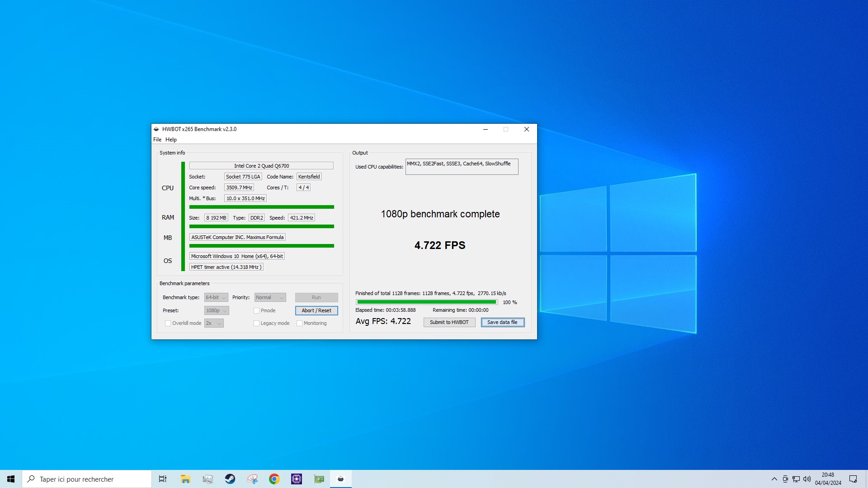Click the 421.2 MHz RAM speed value
The image size is (868, 488).
[x=302, y=218]
